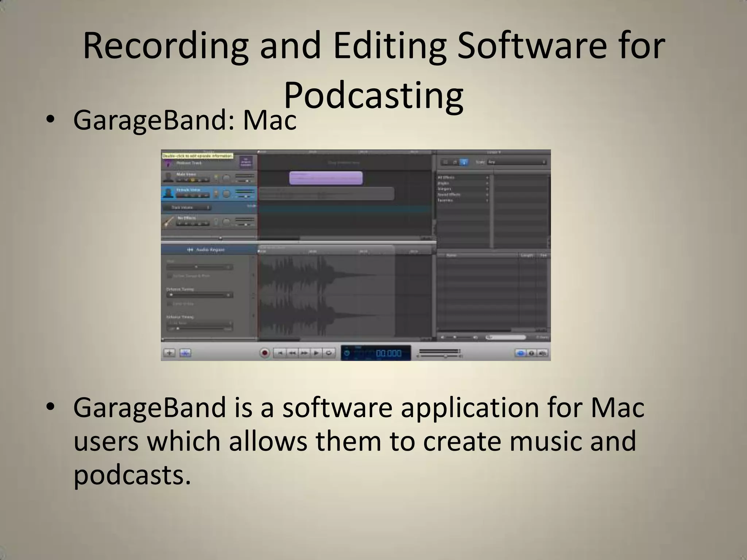The width and height of the screenshot is (747, 560).
Task: Open the Scale dropdown set to Any
Action: (x=516, y=162)
